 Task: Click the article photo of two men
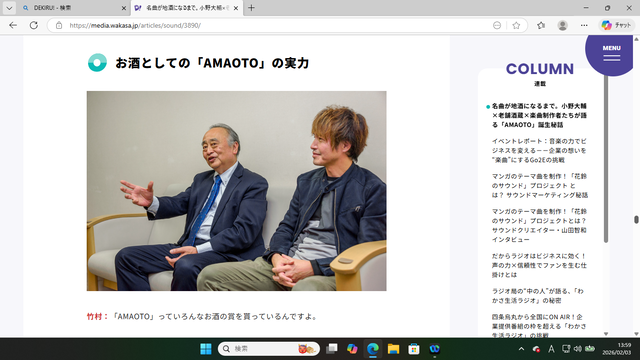point(236,191)
